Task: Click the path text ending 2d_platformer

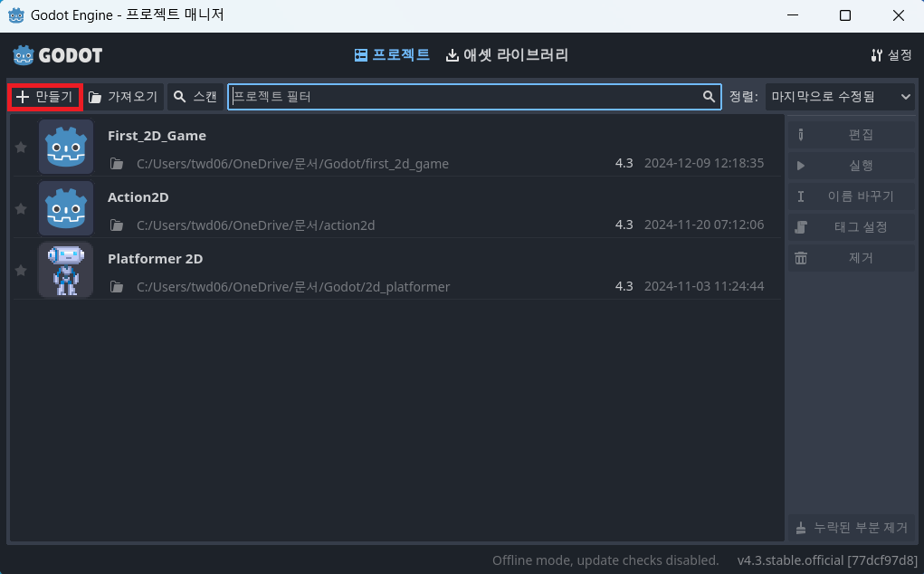Action: point(293,286)
